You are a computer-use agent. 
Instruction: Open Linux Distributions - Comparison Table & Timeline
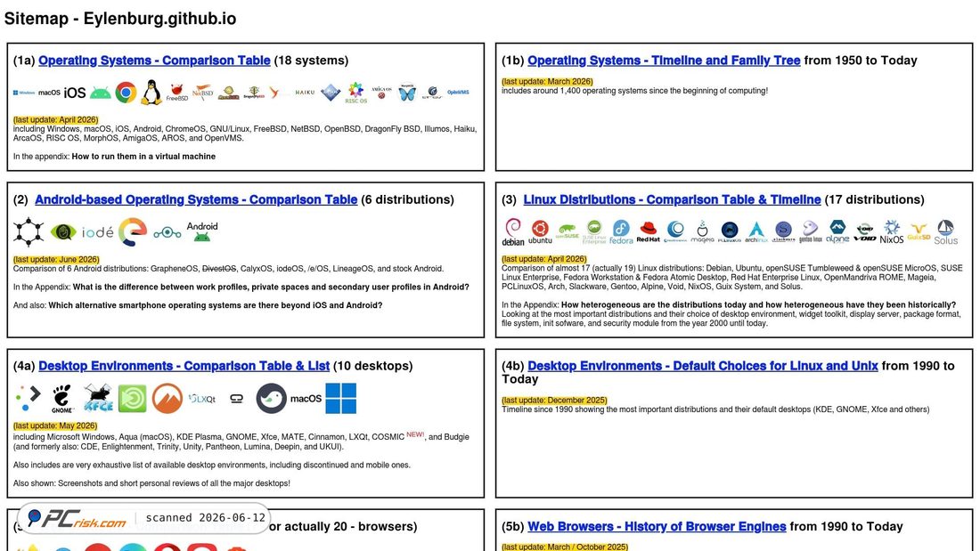[672, 200]
